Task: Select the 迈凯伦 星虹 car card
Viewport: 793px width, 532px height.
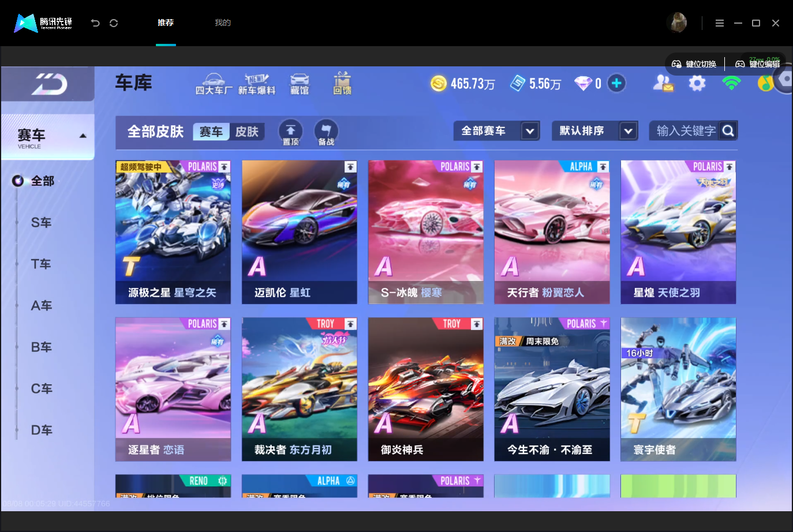Action: (300, 232)
